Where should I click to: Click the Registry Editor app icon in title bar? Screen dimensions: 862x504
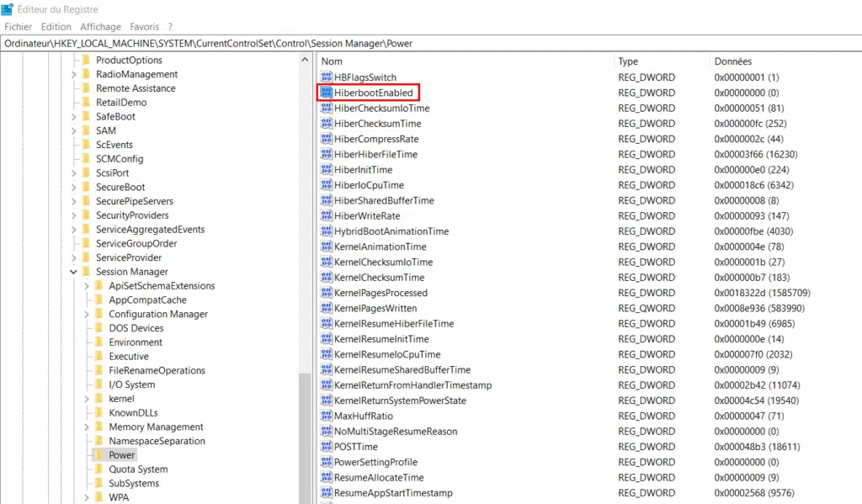(7, 9)
